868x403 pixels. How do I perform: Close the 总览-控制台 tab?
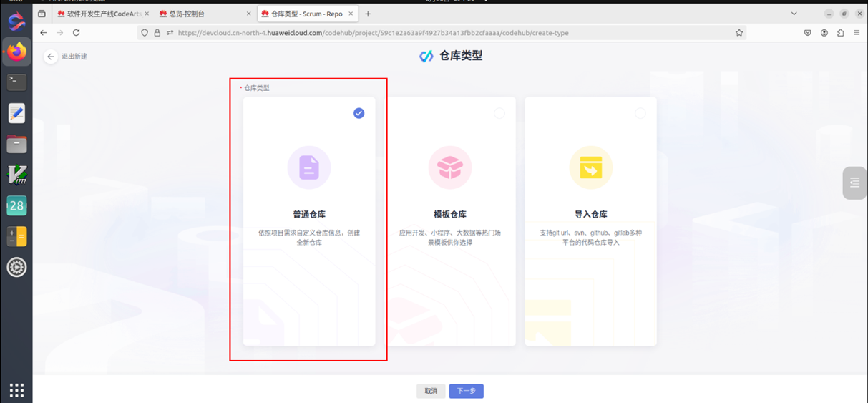[249, 14]
